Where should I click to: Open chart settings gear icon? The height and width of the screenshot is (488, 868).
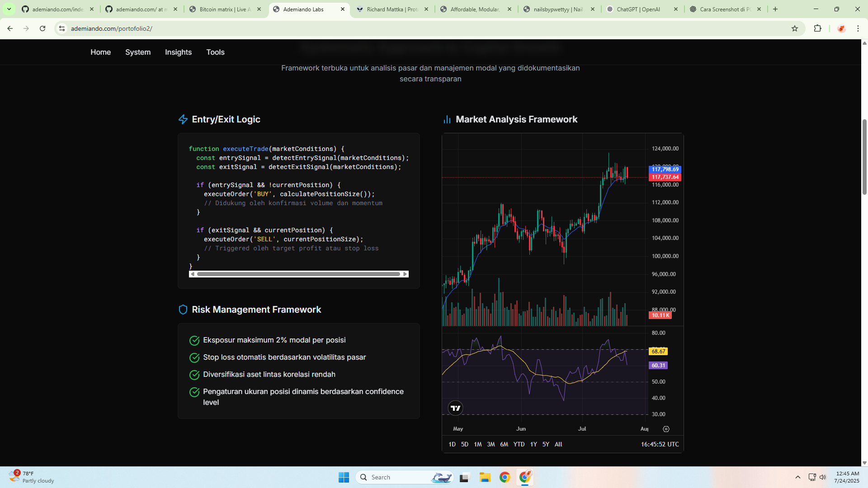(666, 429)
